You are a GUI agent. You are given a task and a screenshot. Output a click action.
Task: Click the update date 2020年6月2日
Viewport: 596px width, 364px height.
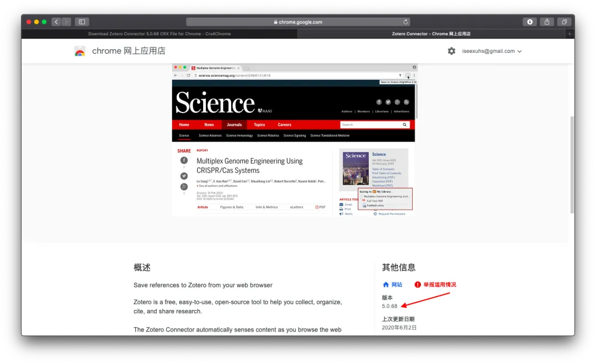pyautogui.click(x=399, y=328)
